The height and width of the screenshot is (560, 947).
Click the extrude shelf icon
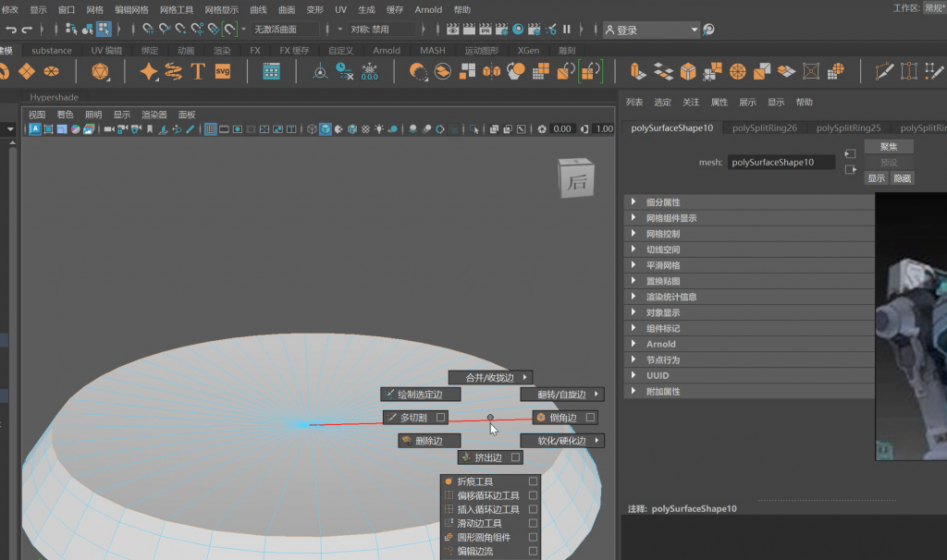click(638, 71)
